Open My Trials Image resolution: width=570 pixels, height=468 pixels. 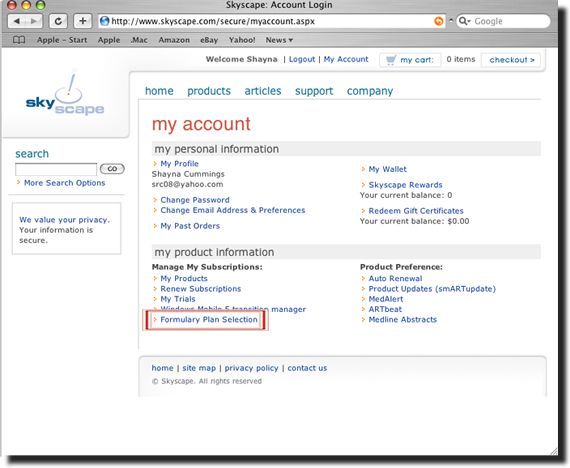pos(178,299)
